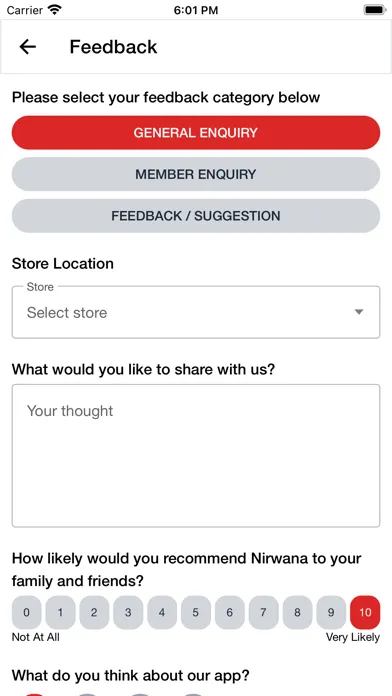Open the Select store dropdown
392x696 pixels.
[196, 312]
